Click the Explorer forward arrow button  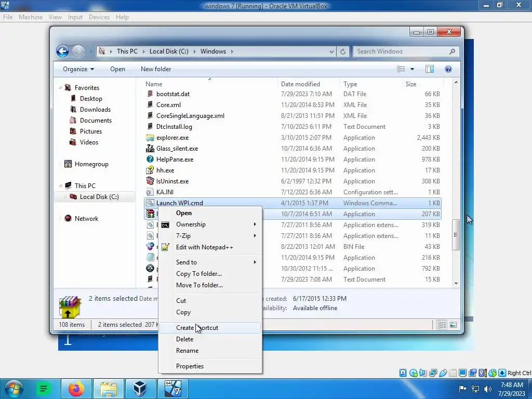(x=78, y=51)
